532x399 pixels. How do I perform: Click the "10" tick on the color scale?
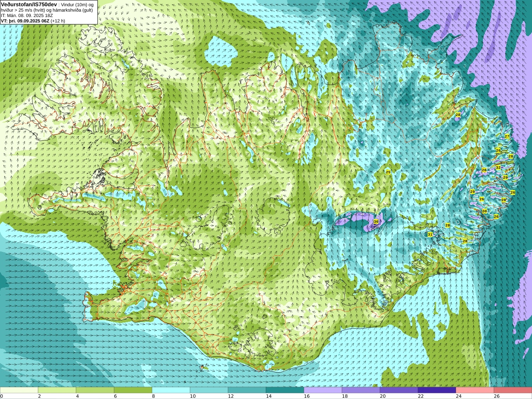pyautogui.click(x=192, y=396)
